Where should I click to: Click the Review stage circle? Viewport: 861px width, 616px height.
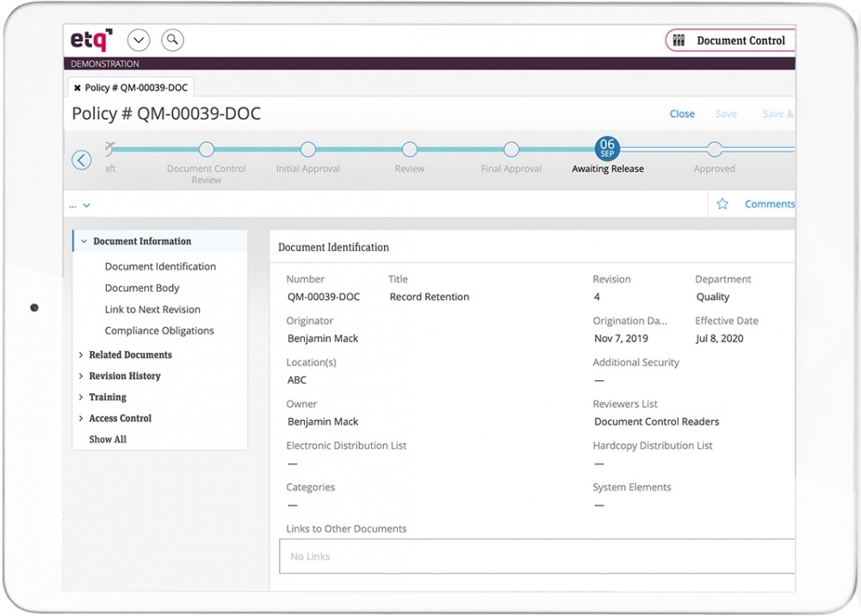tap(409, 149)
